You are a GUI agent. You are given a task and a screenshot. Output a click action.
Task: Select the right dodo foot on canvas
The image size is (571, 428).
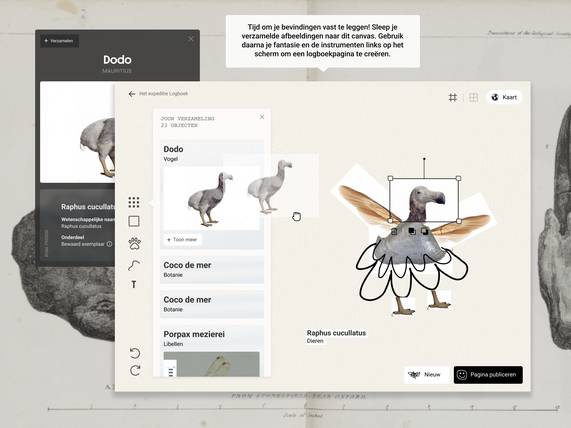pyautogui.click(x=439, y=300)
